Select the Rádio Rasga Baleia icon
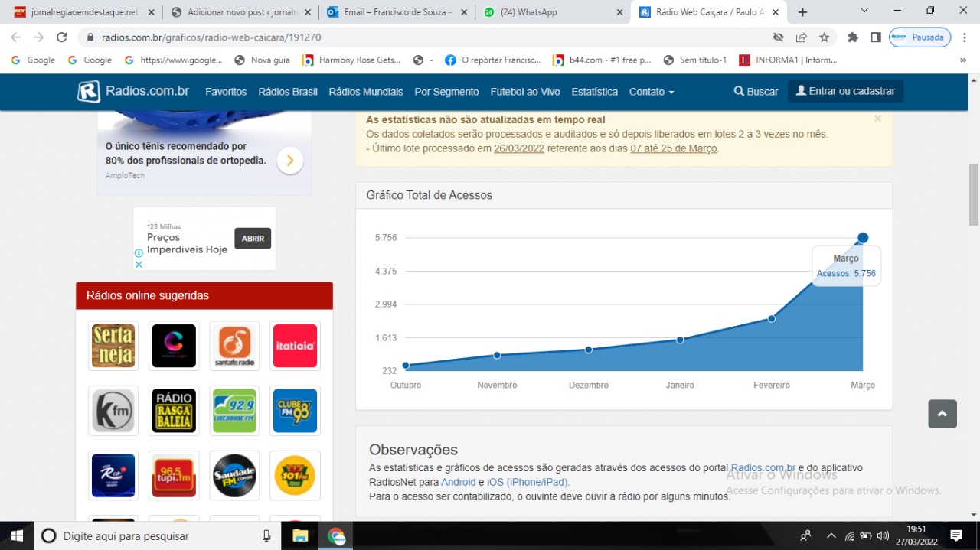 (x=174, y=411)
